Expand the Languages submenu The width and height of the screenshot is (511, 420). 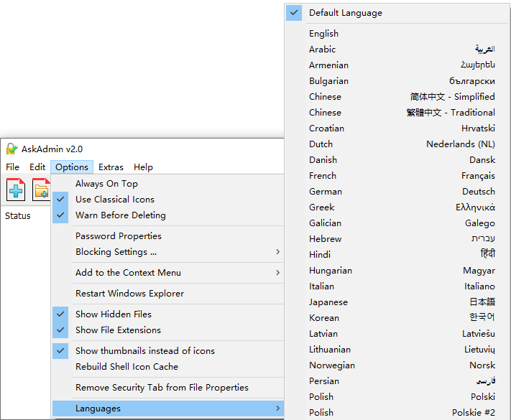coord(168,409)
